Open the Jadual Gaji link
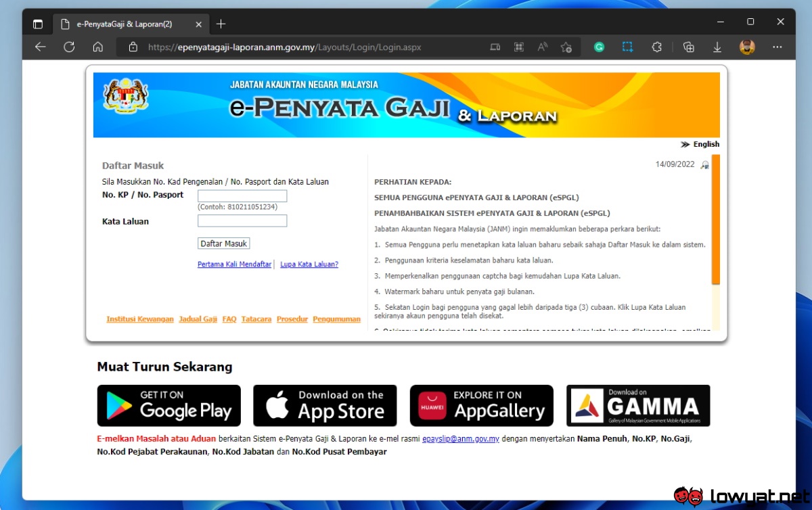 point(198,319)
